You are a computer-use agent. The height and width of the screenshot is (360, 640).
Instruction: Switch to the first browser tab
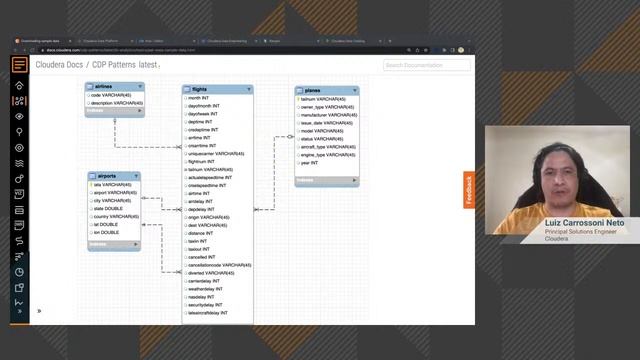[43, 41]
